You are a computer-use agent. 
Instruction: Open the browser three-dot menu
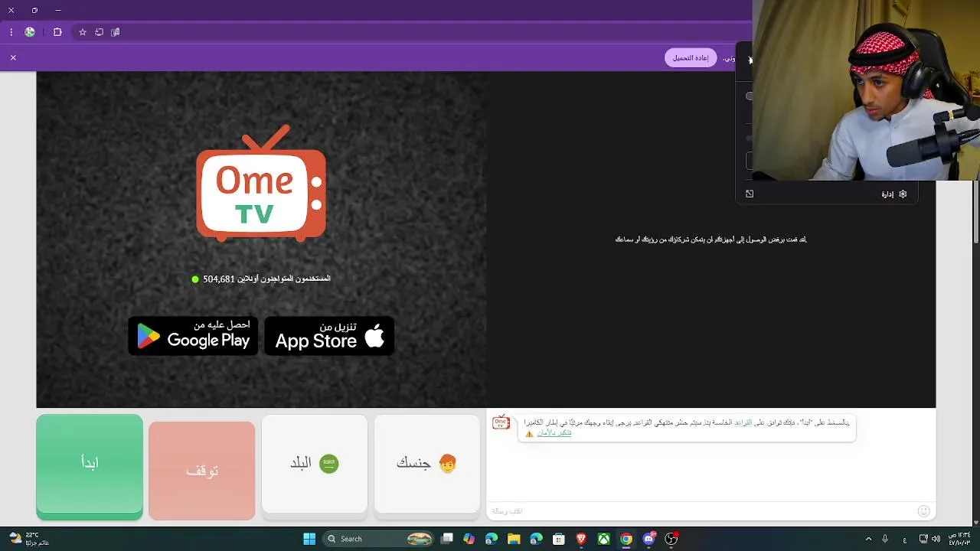point(11,32)
